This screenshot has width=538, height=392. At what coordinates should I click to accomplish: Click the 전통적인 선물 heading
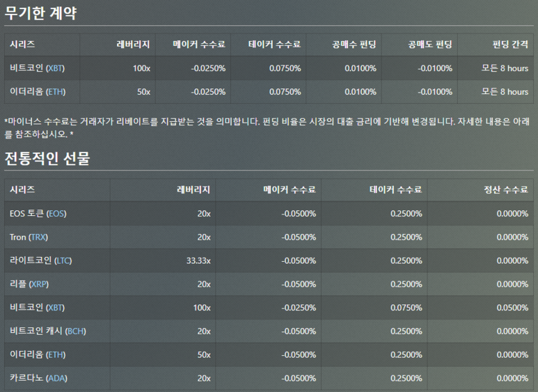click(47, 158)
